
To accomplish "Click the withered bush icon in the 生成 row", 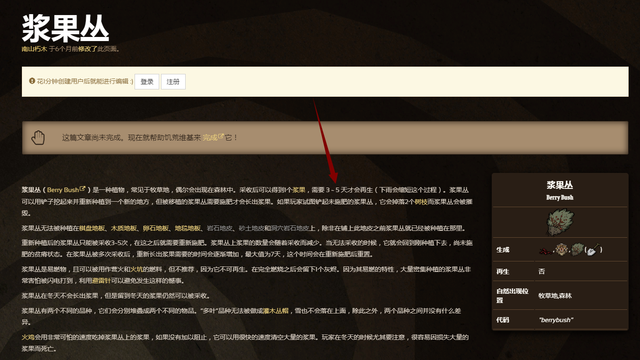I will [562, 249].
